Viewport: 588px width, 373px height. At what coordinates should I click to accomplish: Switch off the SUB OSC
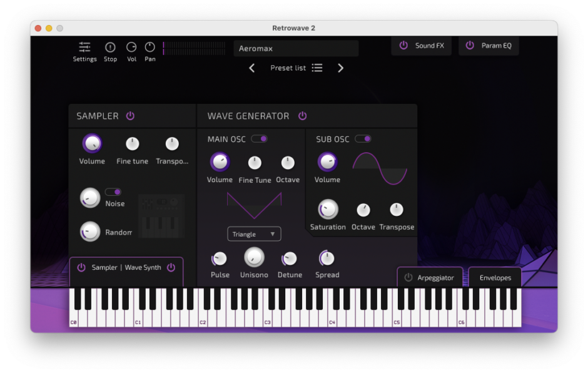pos(363,138)
